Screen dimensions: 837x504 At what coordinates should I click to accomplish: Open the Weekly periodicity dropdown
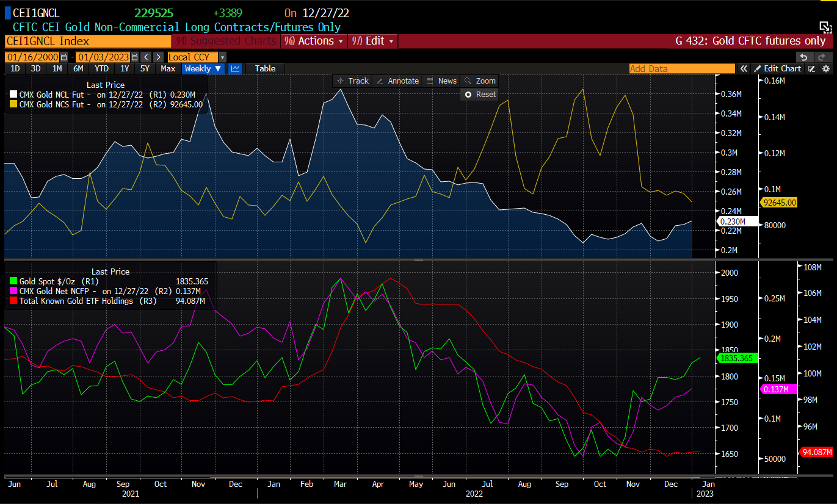[203, 69]
